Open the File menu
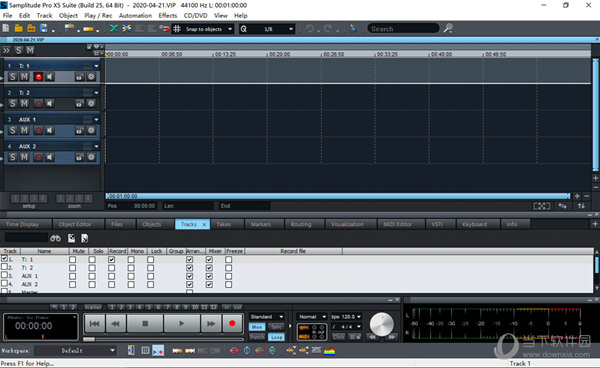Viewport: 600px width, 368px height. 8,16
